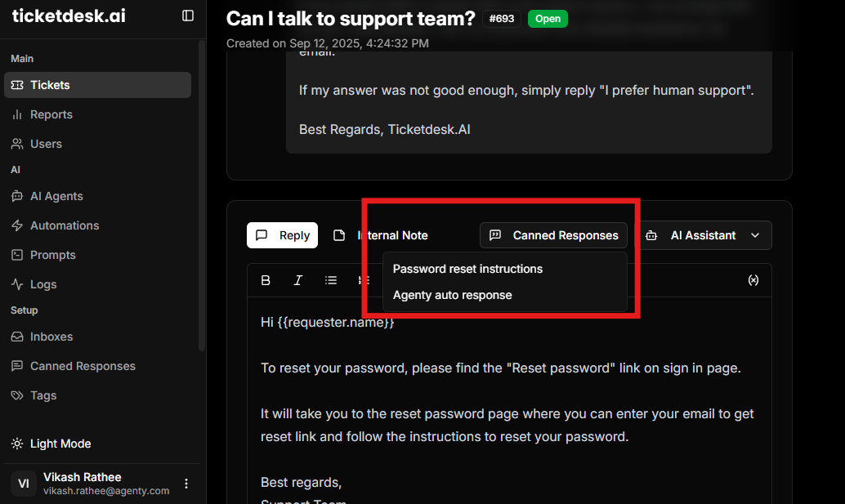Click the AI Assistant robot icon
The width and height of the screenshot is (845, 504).
[x=651, y=235]
